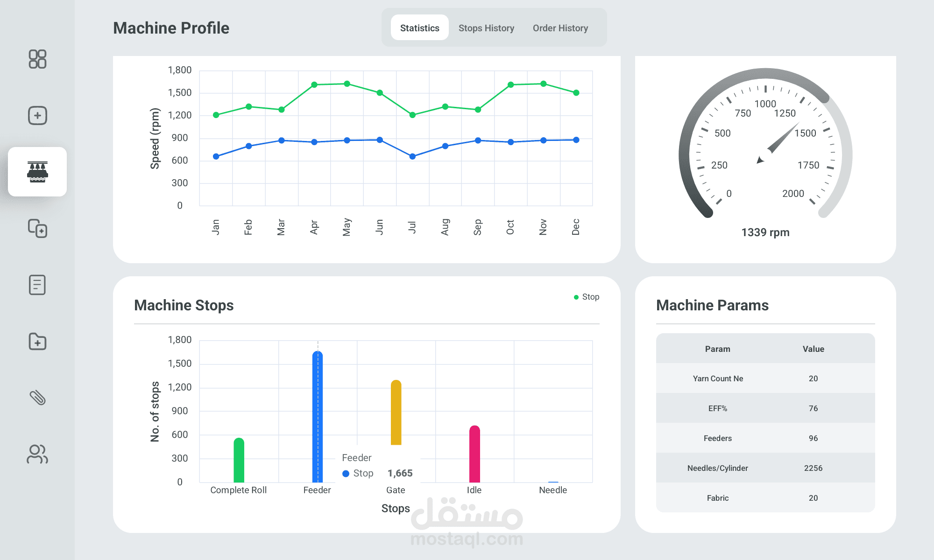The height and width of the screenshot is (560, 934).
Task: Open the document report sidebar icon
Action: pyautogui.click(x=37, y=285)
